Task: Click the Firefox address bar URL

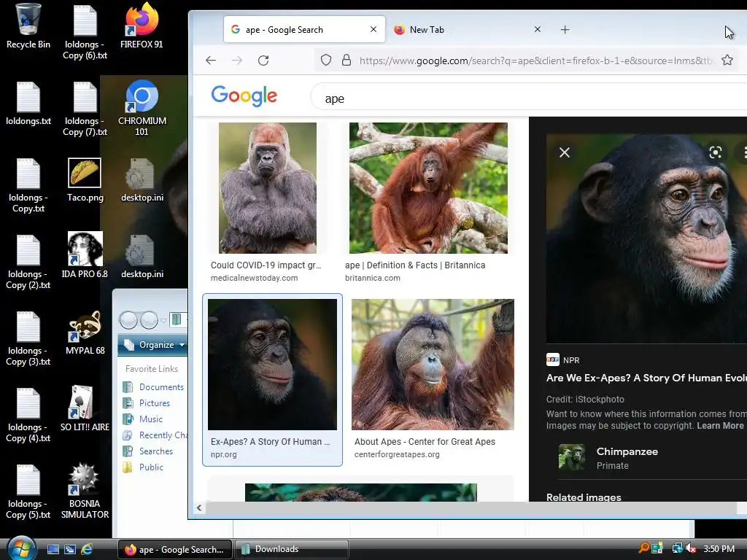Action: point(536,61)
